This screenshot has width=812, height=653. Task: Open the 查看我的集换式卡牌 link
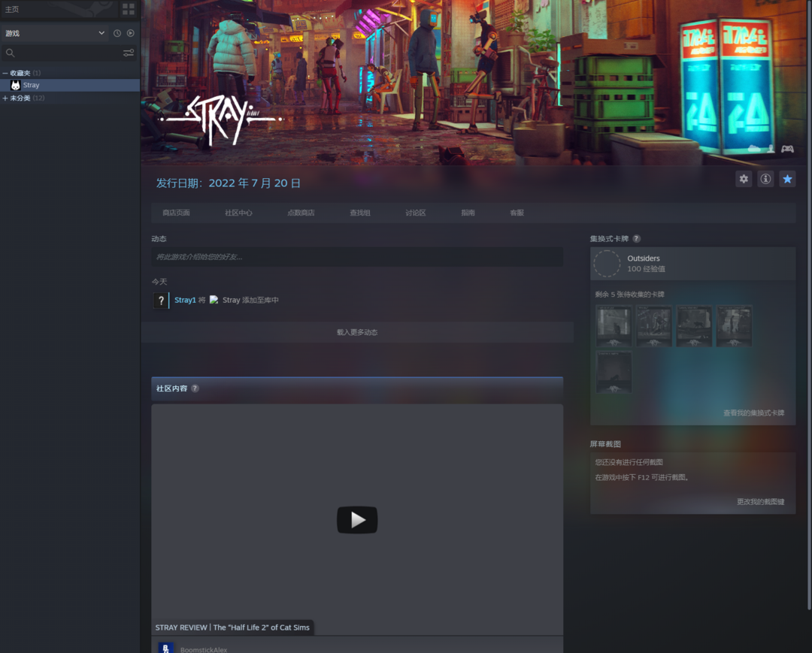753,413
